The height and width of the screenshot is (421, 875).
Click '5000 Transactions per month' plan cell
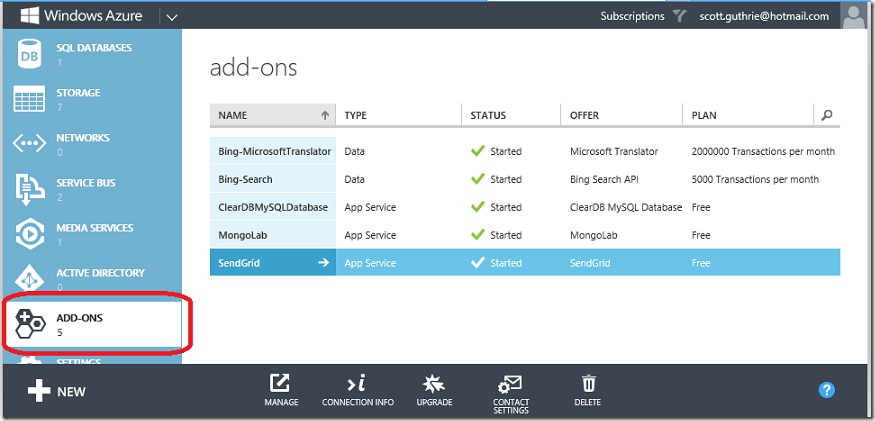755,179
